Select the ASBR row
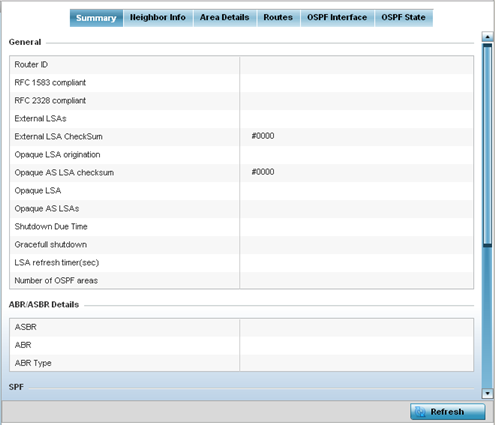This screenshot has height=425, width=495. (241, 327)
